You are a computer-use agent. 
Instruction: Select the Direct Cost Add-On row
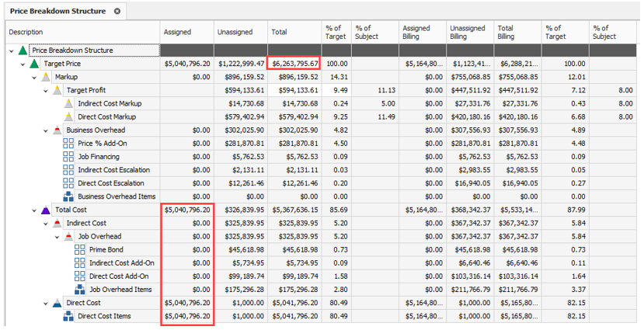pyautogui.click(x=119, y=276)
